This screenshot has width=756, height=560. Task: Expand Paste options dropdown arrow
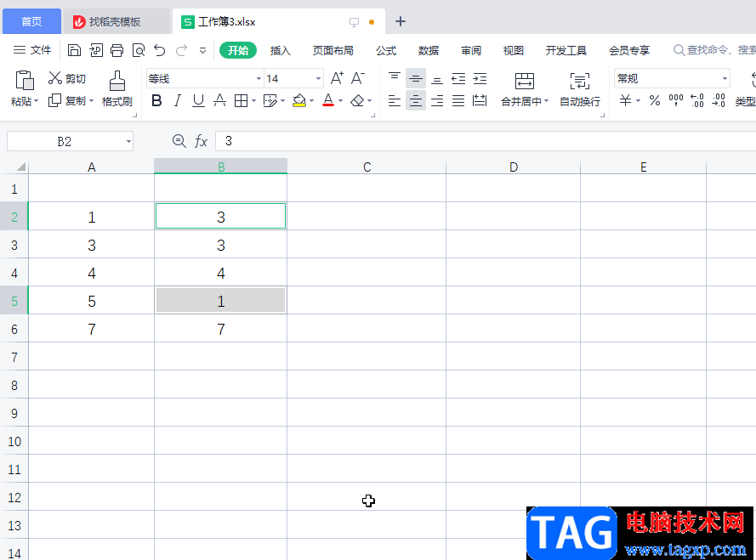36,101
